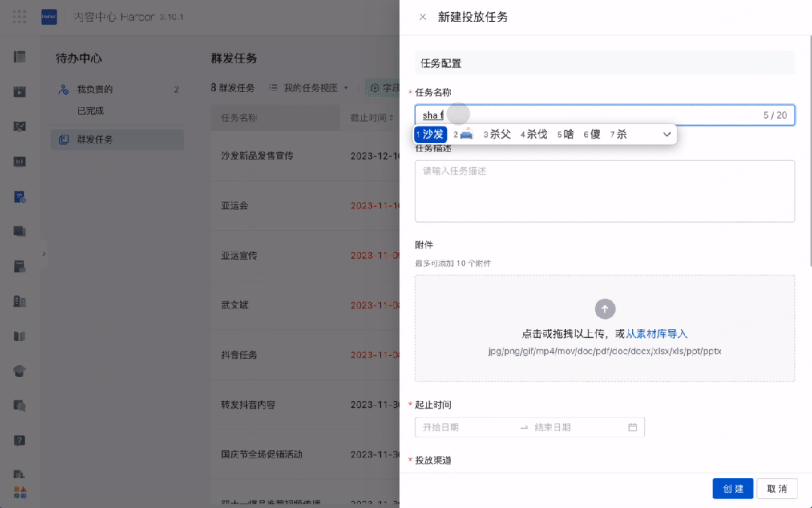Expand more IME candidates chevron
812x508 pixels.
coord(667,134)
